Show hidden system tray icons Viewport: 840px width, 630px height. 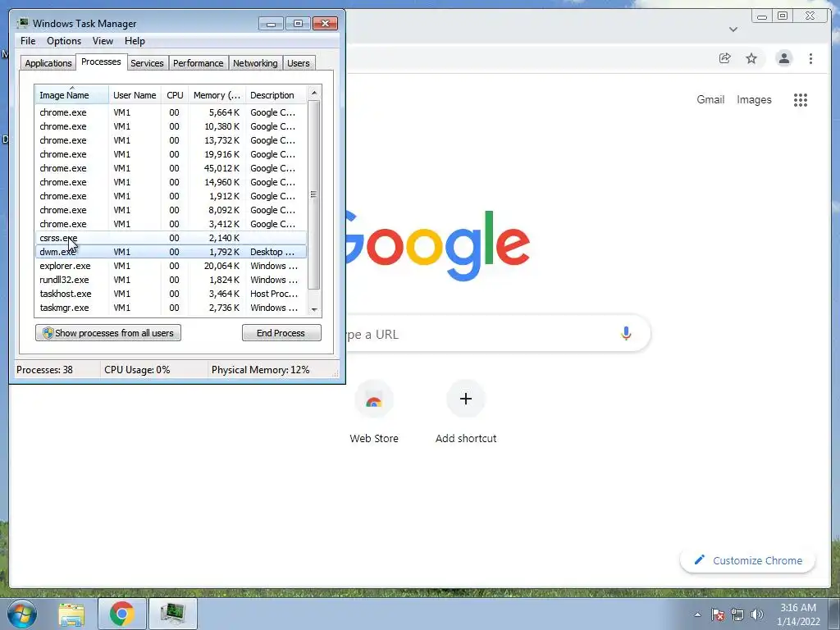[x=697, y=614]
